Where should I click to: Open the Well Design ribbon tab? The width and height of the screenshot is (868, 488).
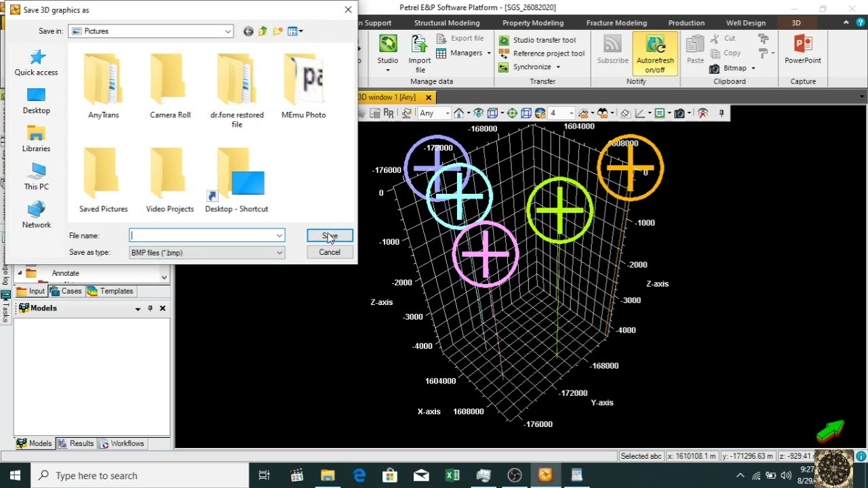point(746,23)
